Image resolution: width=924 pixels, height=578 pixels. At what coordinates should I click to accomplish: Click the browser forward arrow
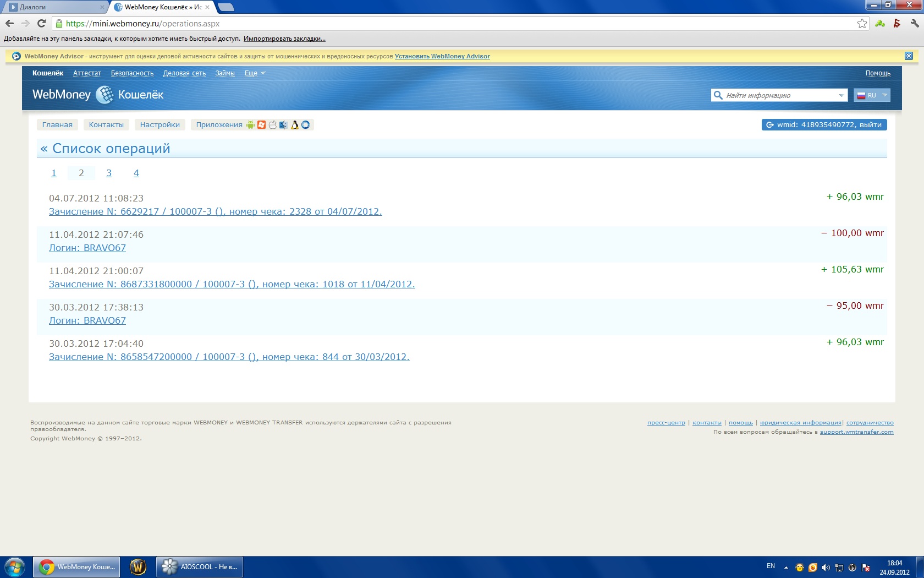point(25,24)
